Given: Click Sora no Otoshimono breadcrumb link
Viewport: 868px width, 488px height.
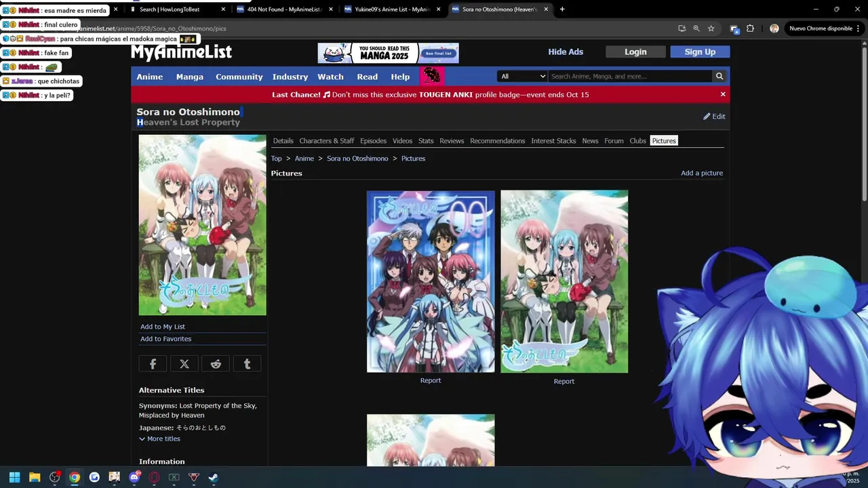Looking at the screenshot, I should pyautogui.click(x=357, y=159).
